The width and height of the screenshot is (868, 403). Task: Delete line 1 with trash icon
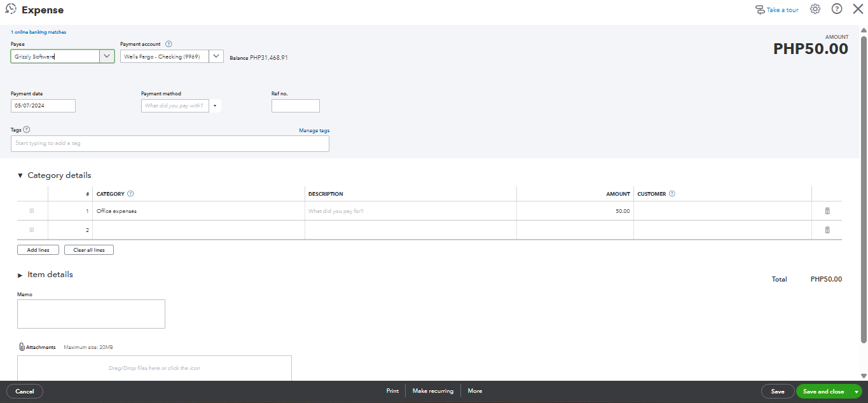tap(827, 211)
